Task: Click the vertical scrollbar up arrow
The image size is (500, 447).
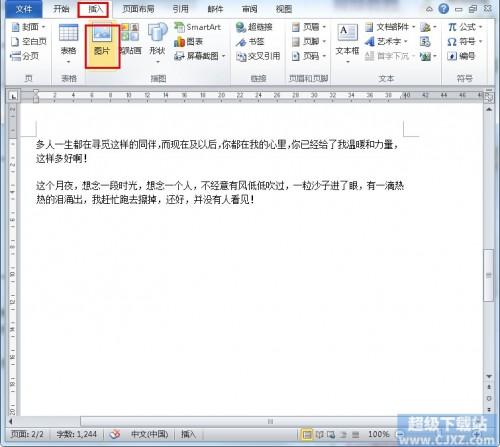Action: point(489,109)
